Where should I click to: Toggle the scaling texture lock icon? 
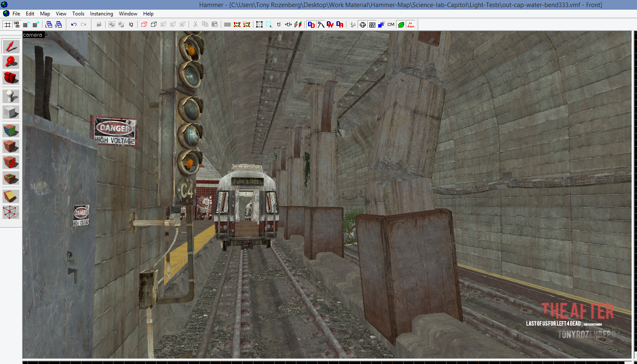tap(288, 25)
